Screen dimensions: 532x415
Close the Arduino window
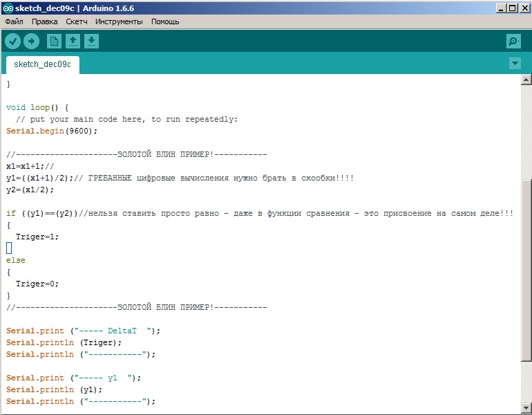[524, 8]
